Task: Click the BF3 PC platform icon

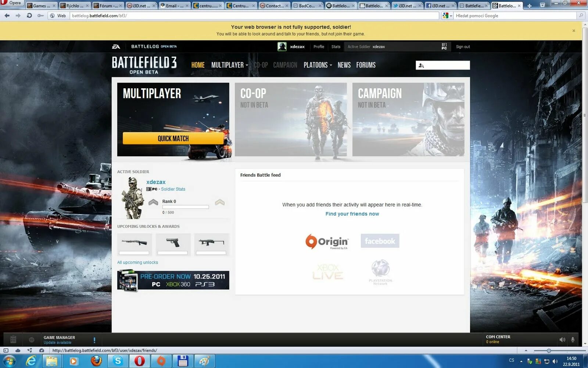Action: (x=444, y=46)
